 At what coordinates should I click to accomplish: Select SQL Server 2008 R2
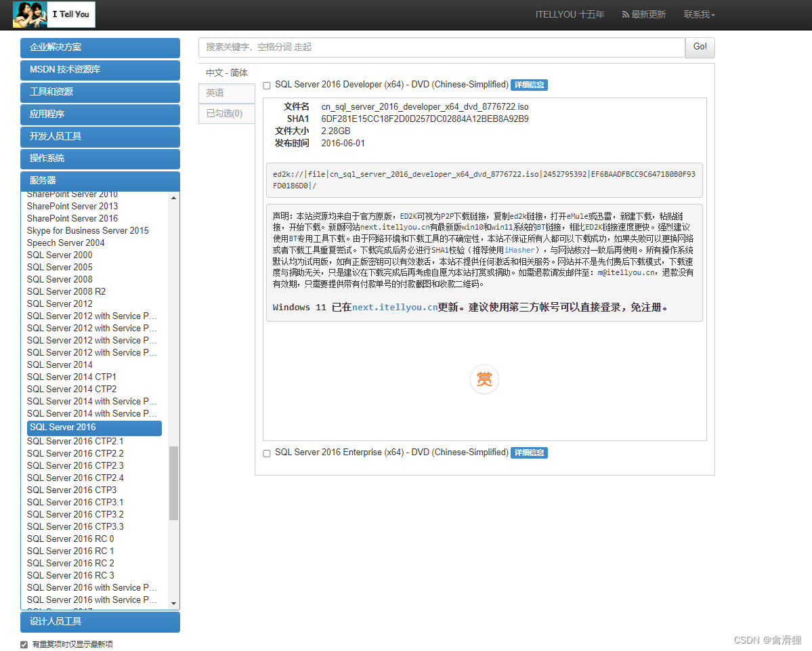click(66, 291)
